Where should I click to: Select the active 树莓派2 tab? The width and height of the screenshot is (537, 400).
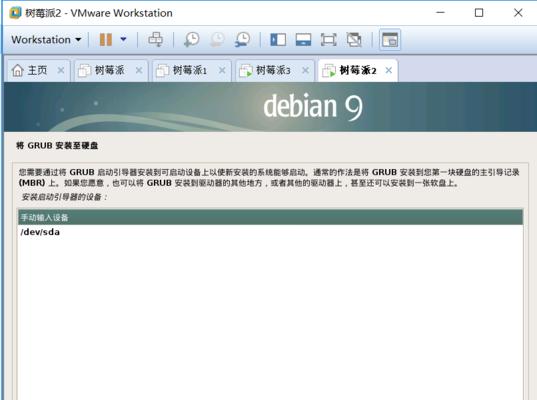pyautogui.click(x=357, y=70)
